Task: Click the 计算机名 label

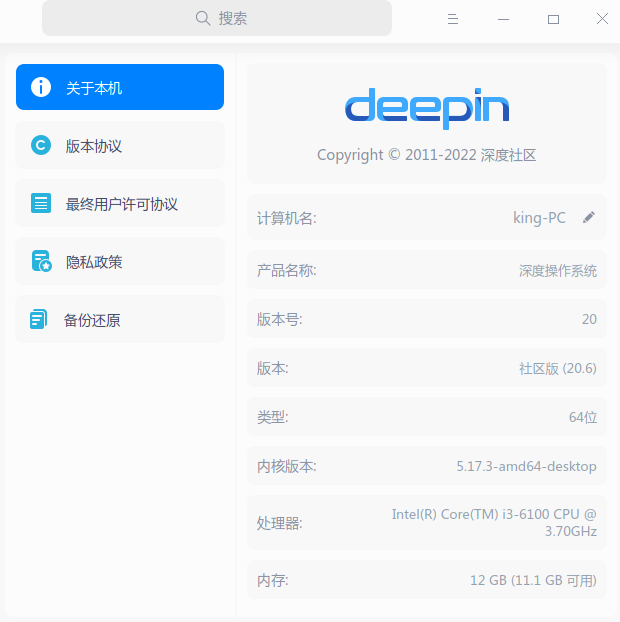Action: 286,218
